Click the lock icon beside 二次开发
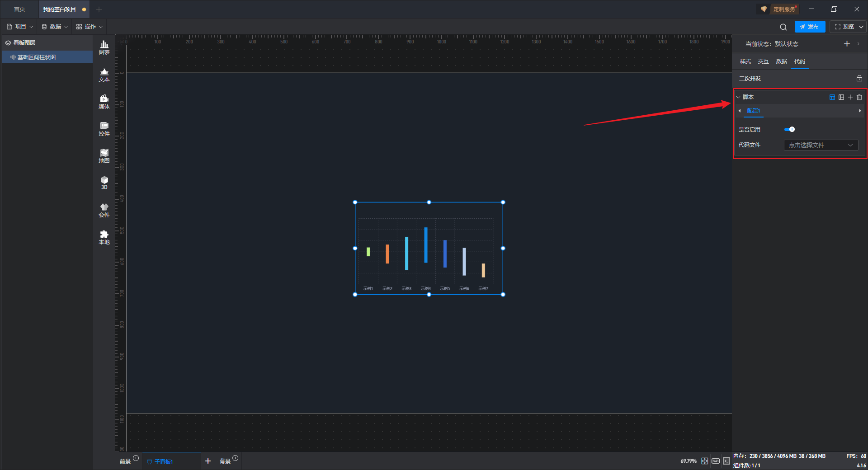This screenshot has height=470, width=868. 859,78
